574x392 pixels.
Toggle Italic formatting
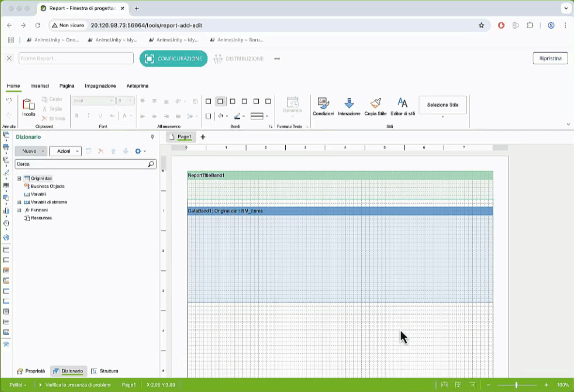89,116
